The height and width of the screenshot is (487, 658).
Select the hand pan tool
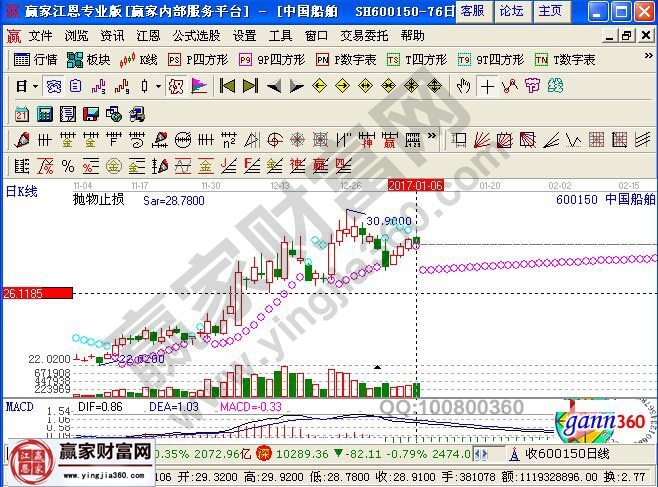tap(463, 86)
